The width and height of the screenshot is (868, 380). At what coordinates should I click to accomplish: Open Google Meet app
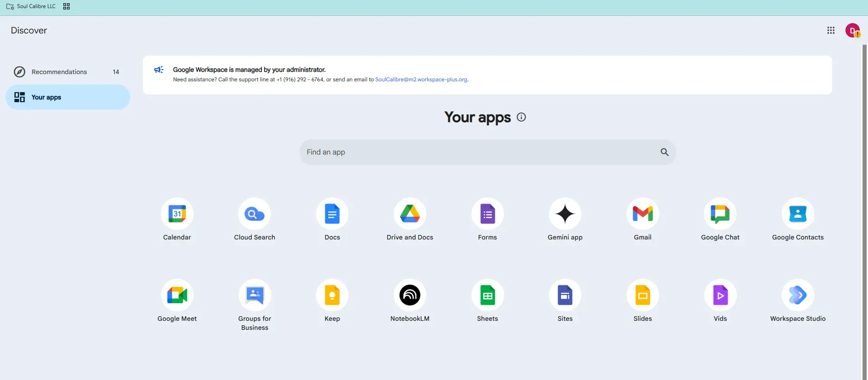(177, 295)
